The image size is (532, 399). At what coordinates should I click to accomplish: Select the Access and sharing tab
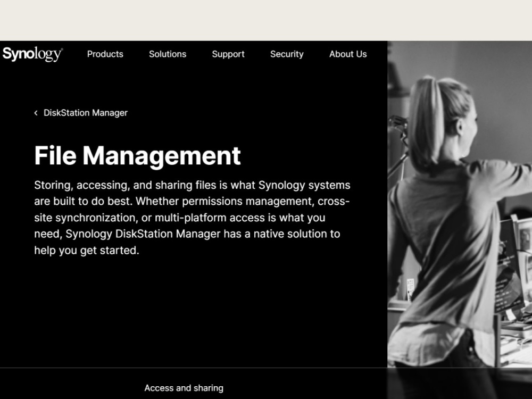[184, 388]
